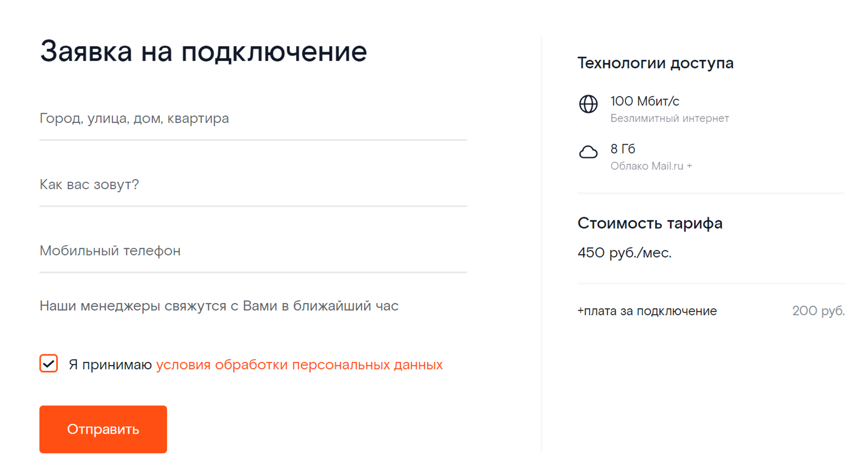Click the 200 руб. connection fee value
This screenshot has height=467, width=868.
click(818, 311)
